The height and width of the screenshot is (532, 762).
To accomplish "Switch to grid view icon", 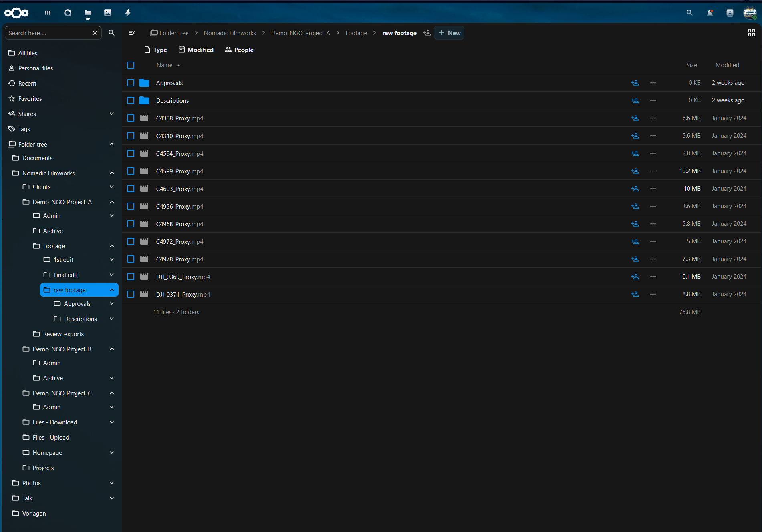I will coord(751,33).
